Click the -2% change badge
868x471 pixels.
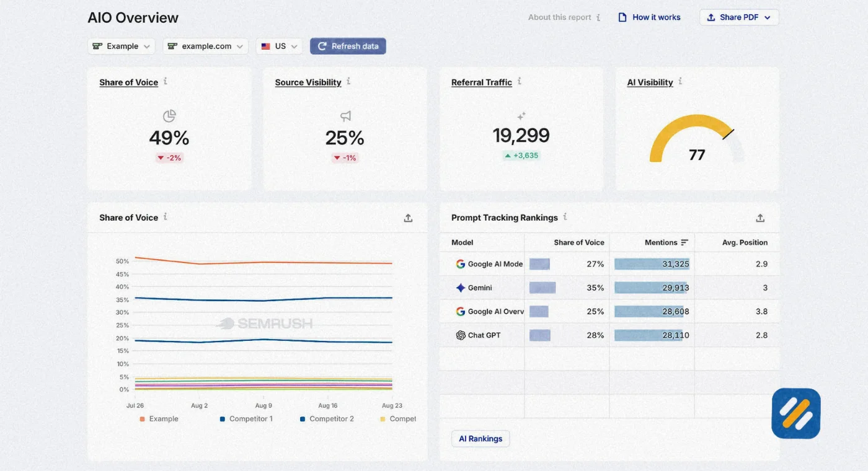[169, 158]
